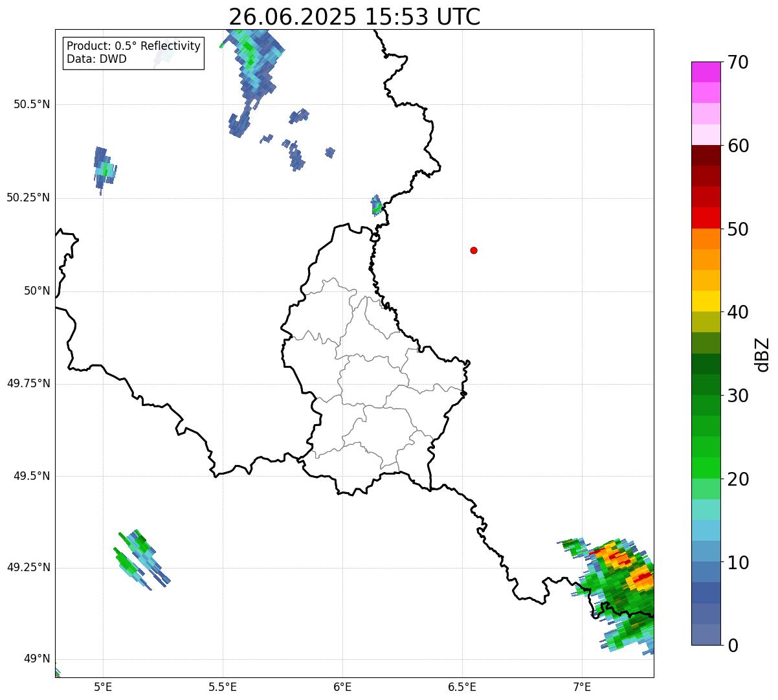Pick the bright red swatch above 50 dBZ
Viewport: 778px width, 700px height.
tap(706, 218)
